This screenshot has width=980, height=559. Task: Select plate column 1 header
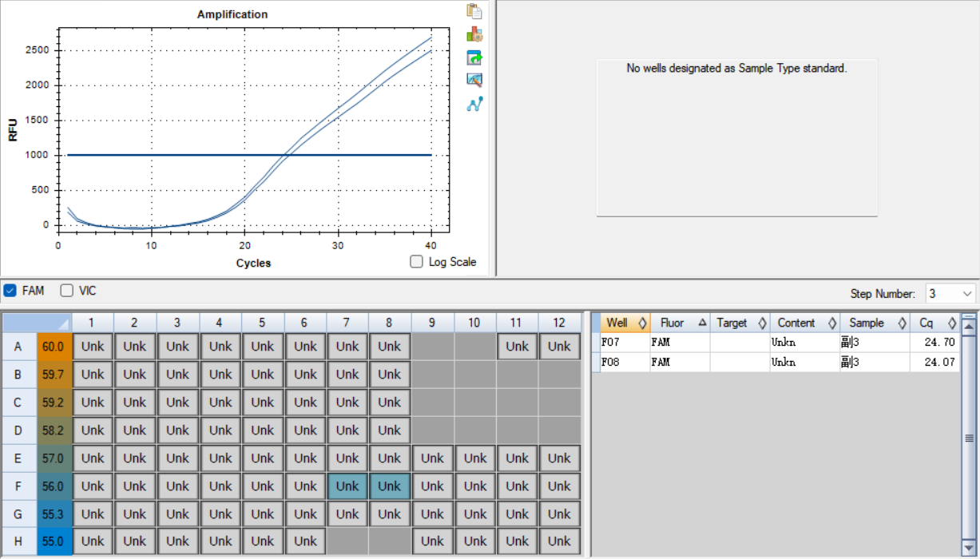point(93,323)
